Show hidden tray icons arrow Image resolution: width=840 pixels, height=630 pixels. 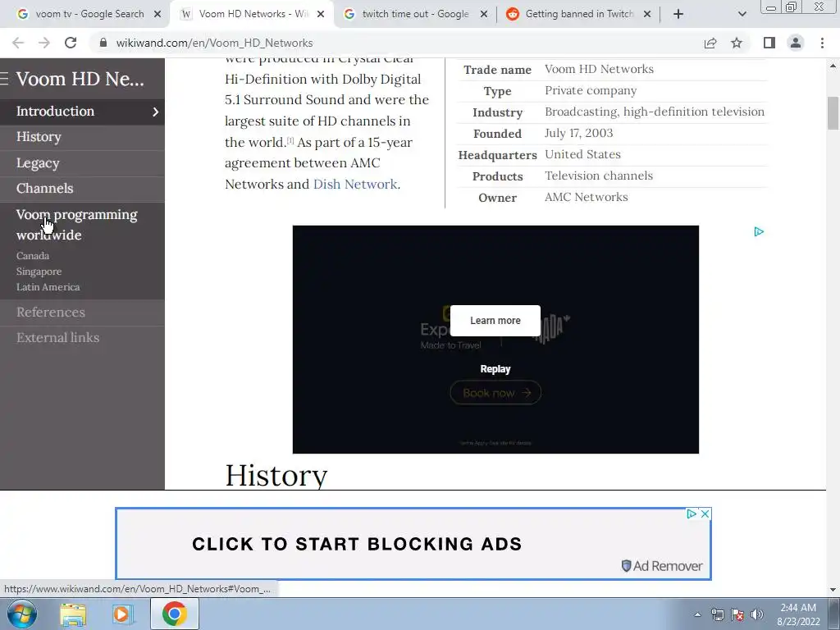tap(697, 615)
